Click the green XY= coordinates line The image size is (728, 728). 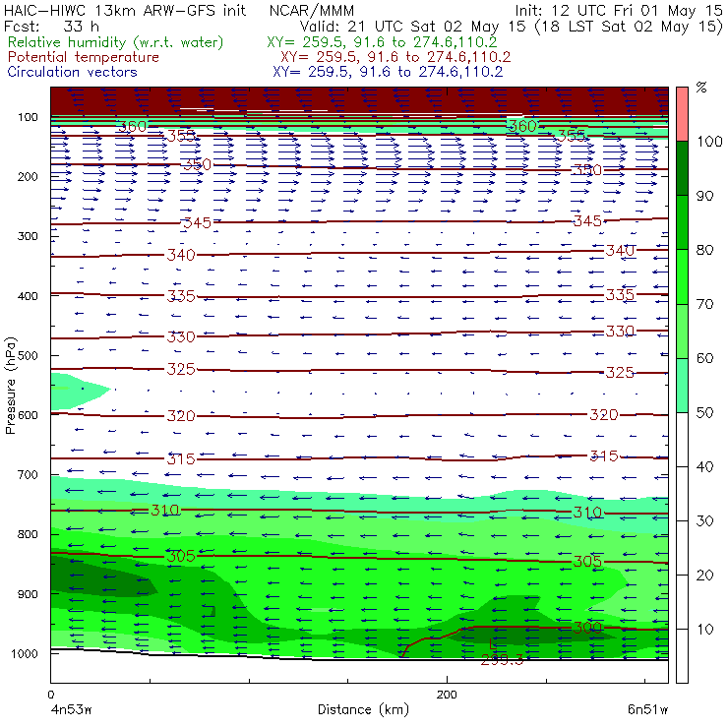pyautogui.click(x=382, y=42)
